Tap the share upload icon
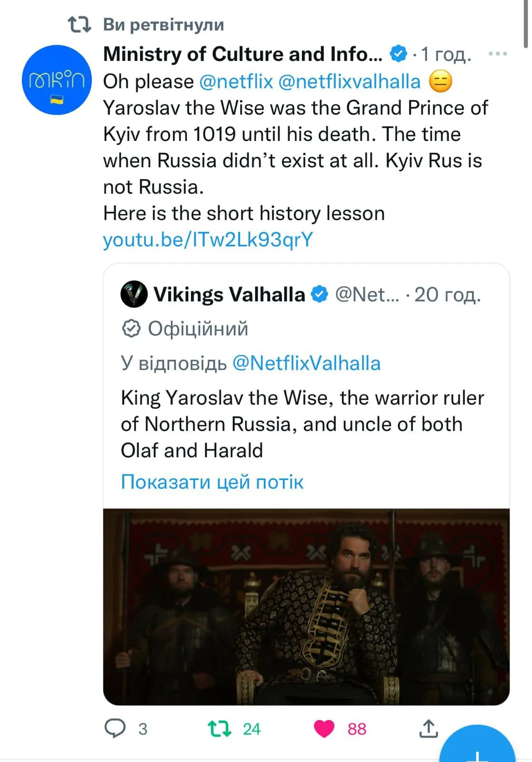 (429, 729)
